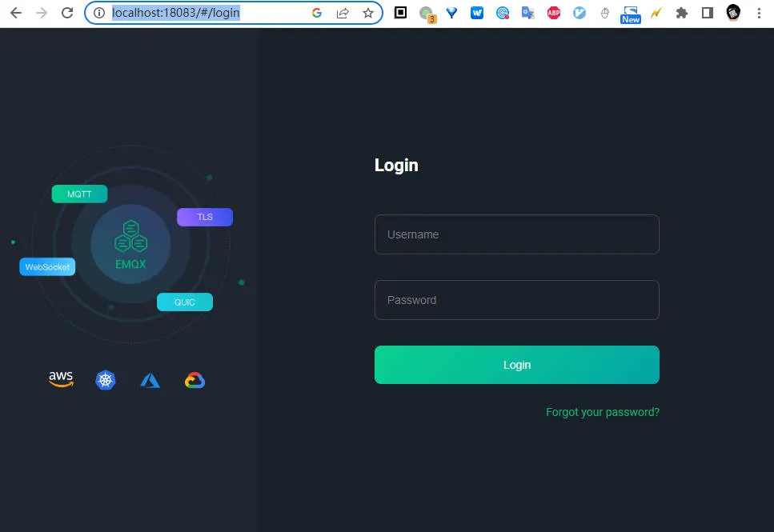Open the Google Translate extension icon
This screenshot has width=774, height=532.
coord(528,13)
